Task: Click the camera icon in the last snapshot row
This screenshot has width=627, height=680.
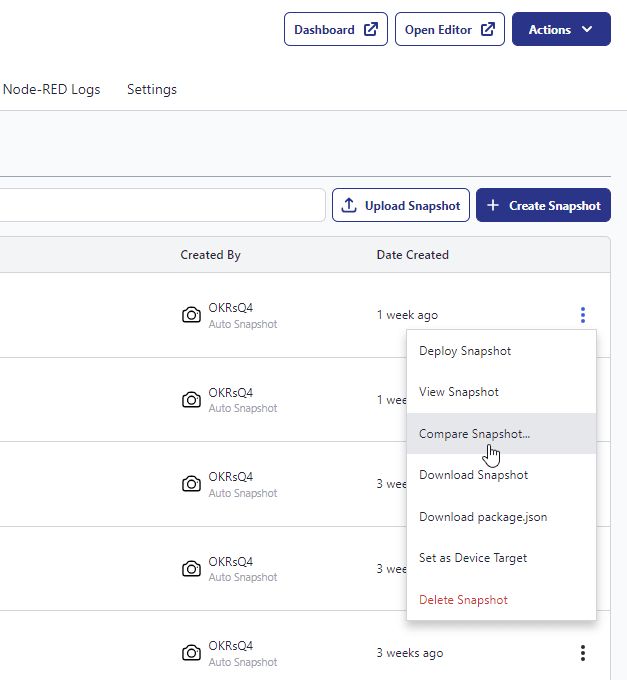Action: (191, 653)
